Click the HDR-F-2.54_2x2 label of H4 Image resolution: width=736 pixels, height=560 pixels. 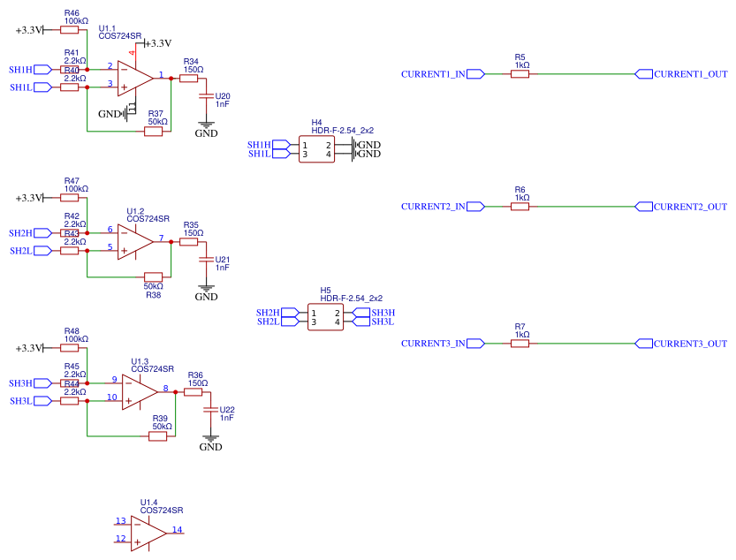click(x=342, y=131)
